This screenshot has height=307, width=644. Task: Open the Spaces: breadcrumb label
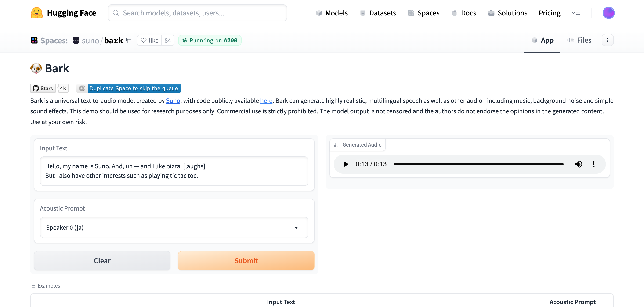[54, 40]
